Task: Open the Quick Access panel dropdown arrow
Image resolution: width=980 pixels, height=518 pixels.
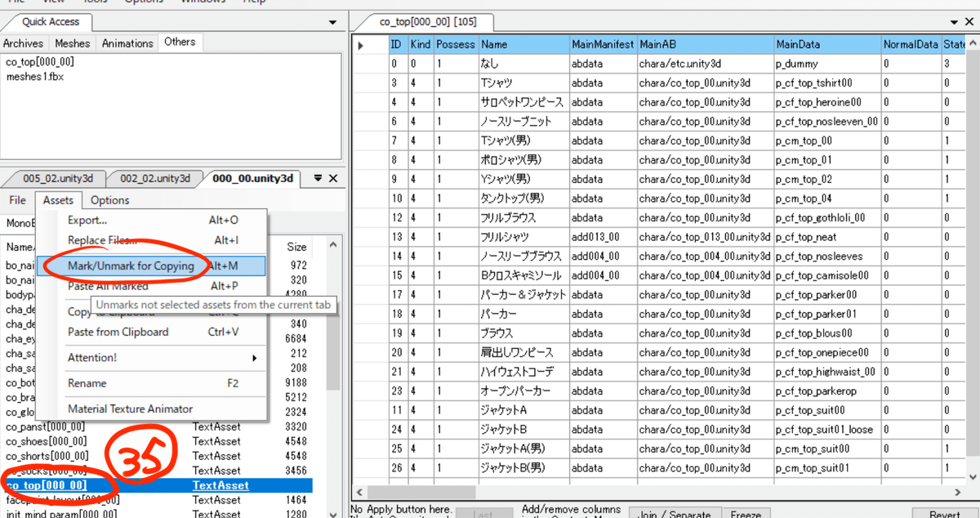Action: (x=332, y=22)
